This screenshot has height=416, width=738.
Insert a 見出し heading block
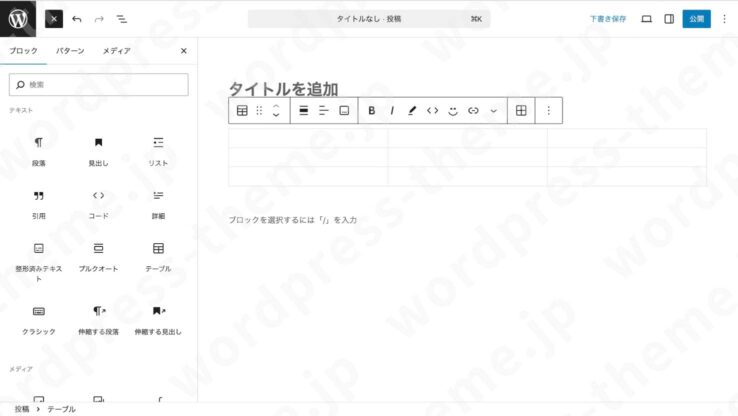coord(98,152)
